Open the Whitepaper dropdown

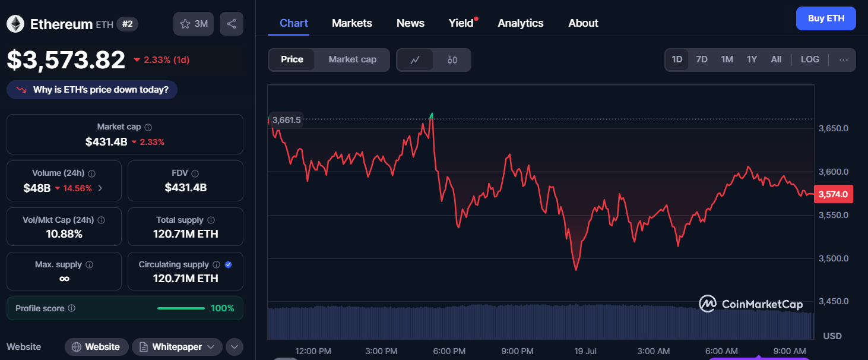pos(177,347)
